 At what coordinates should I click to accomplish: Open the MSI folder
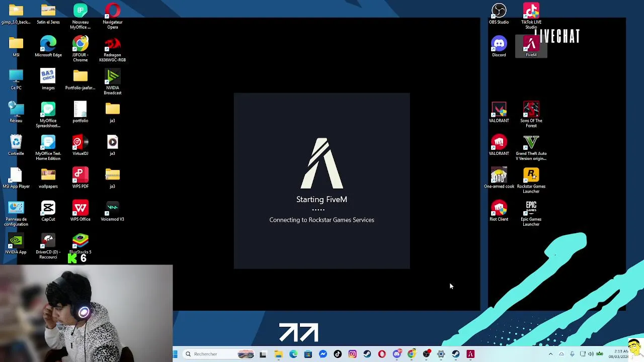click(16, 46)
